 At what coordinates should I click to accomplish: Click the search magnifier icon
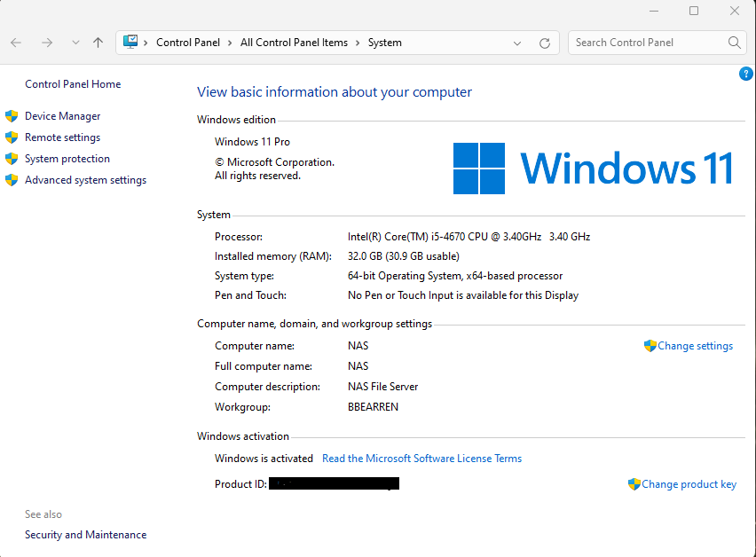[735, 43]
